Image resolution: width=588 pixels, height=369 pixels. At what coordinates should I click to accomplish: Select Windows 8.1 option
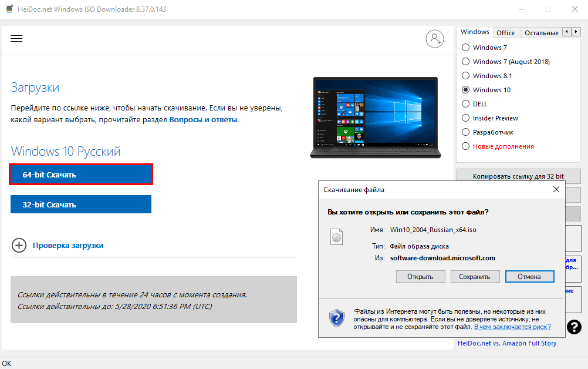click(465, 75)
